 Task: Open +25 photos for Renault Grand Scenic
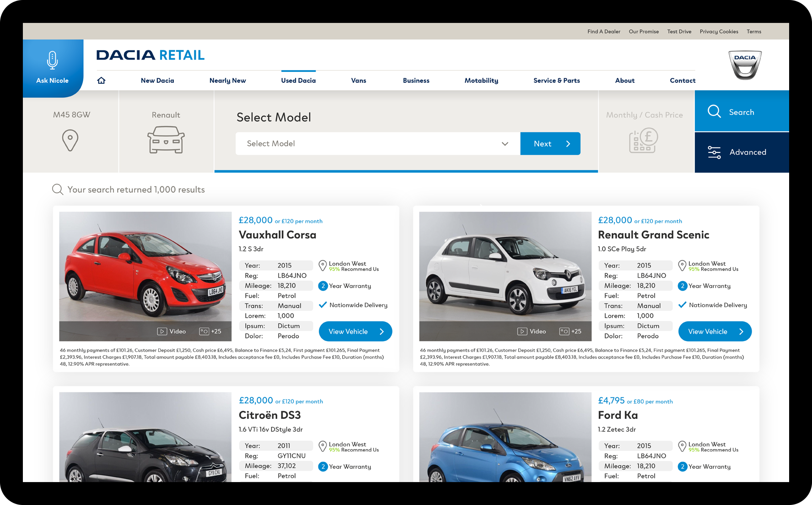point(570,331)
